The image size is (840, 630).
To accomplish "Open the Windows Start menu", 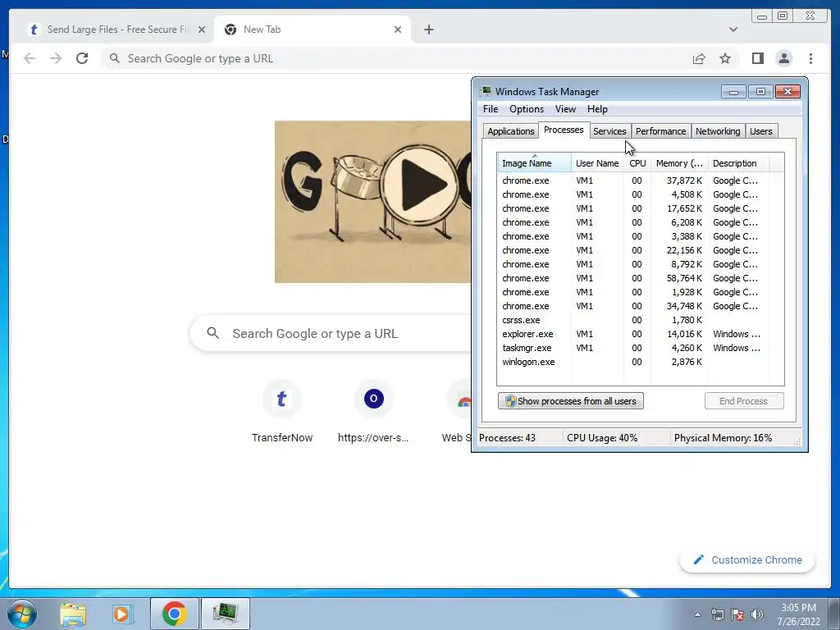I will 21,614.
